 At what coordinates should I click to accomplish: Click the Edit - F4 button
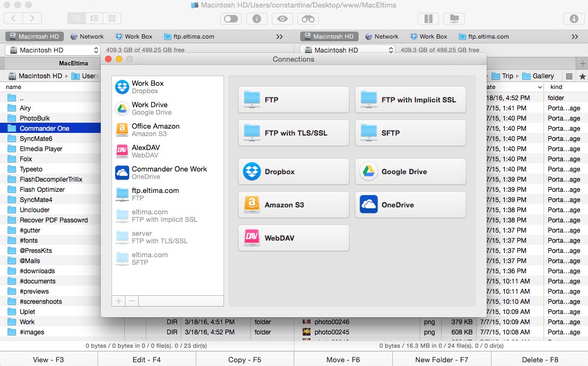[x=147, y=360]
